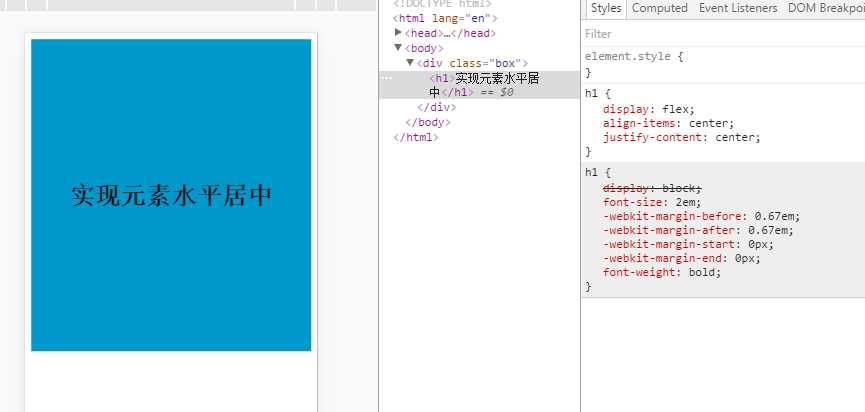The height and width of the screenshot is (412, 865).
Task: Select the closing </html> tag row
Action: point(415,137)
